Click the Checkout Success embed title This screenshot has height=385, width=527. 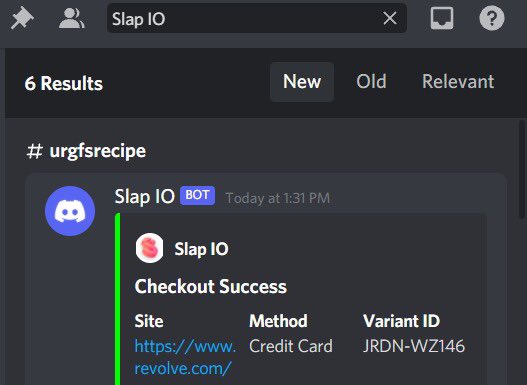pyautogui.click(x=211, y=287)
